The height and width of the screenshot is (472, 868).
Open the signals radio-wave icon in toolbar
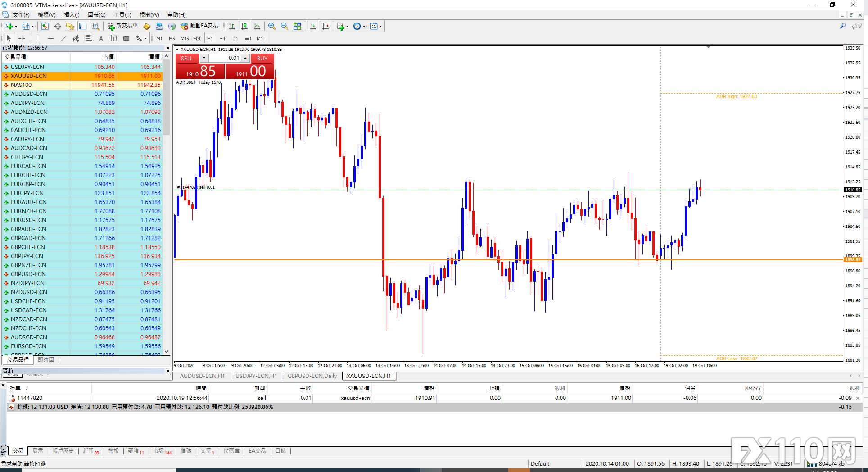pyautogui.click(x=172, y=26)
